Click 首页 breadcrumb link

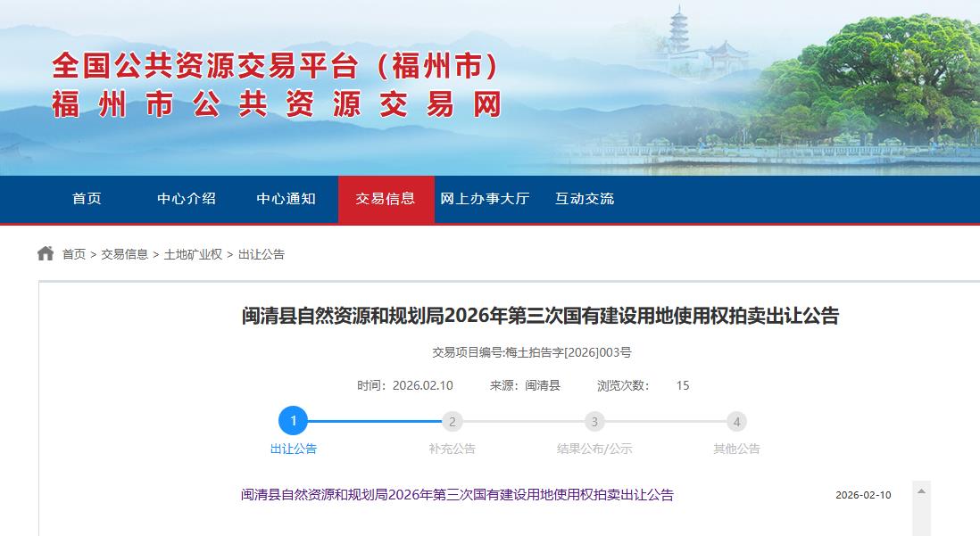(74, 254)
